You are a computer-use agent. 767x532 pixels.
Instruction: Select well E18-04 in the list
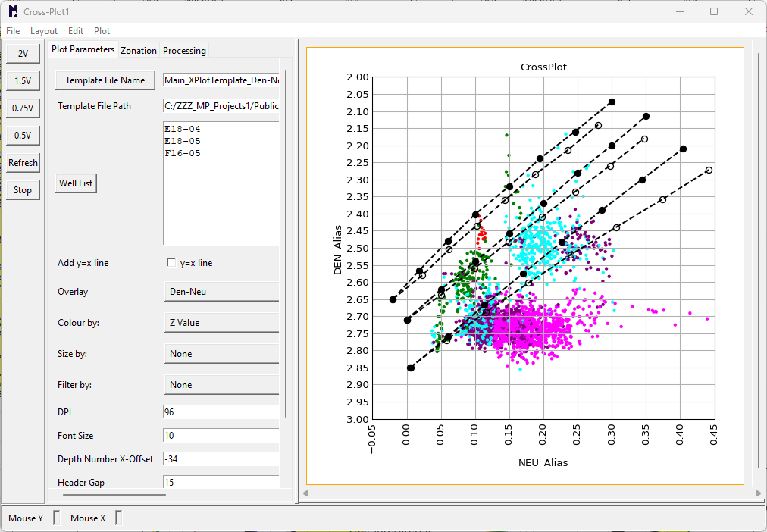[183, 129]
